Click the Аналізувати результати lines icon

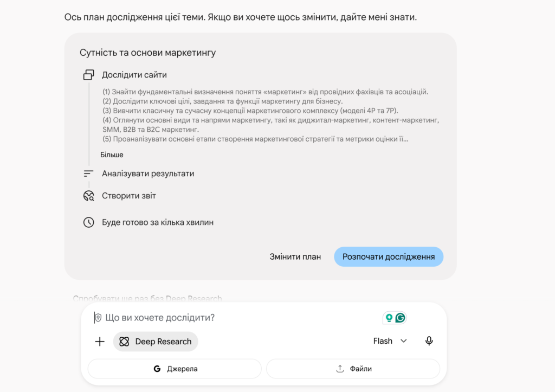88,173
